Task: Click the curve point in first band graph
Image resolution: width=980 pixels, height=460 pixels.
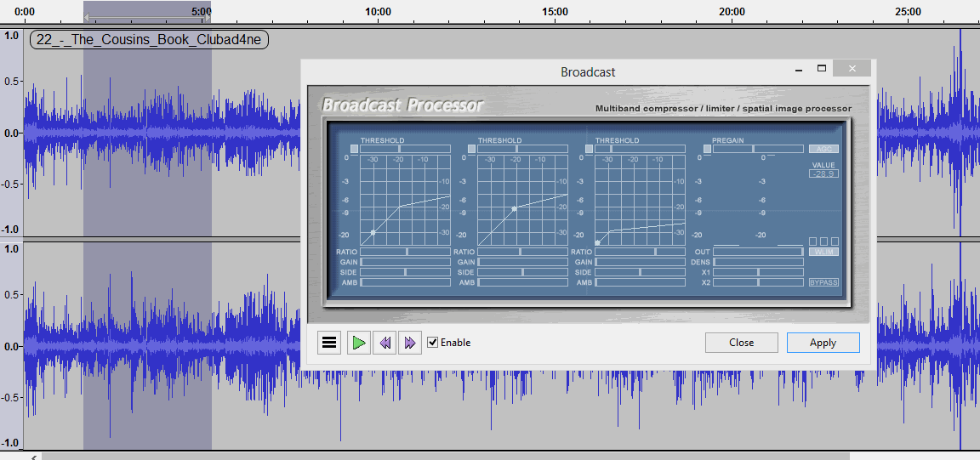Action: pos(373,232)
